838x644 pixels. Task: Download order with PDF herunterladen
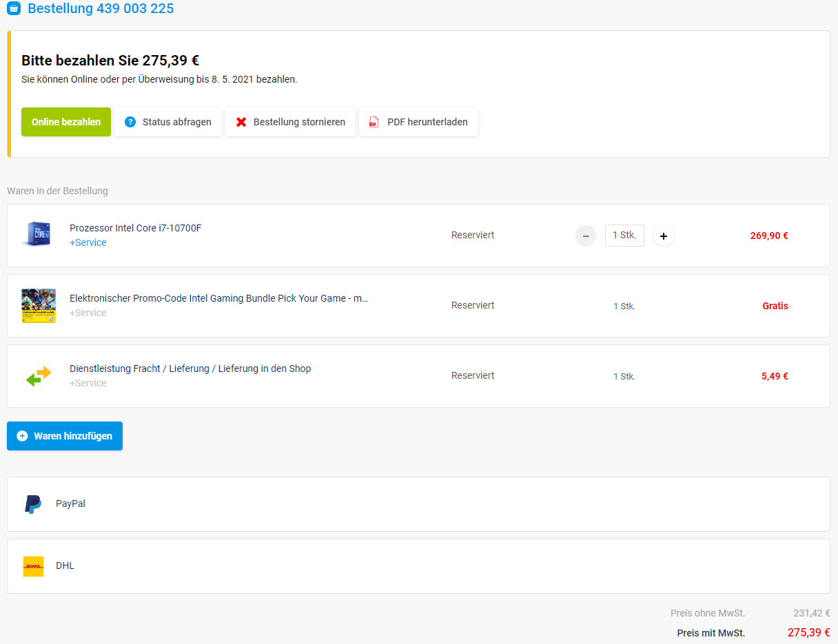[418, 122]
